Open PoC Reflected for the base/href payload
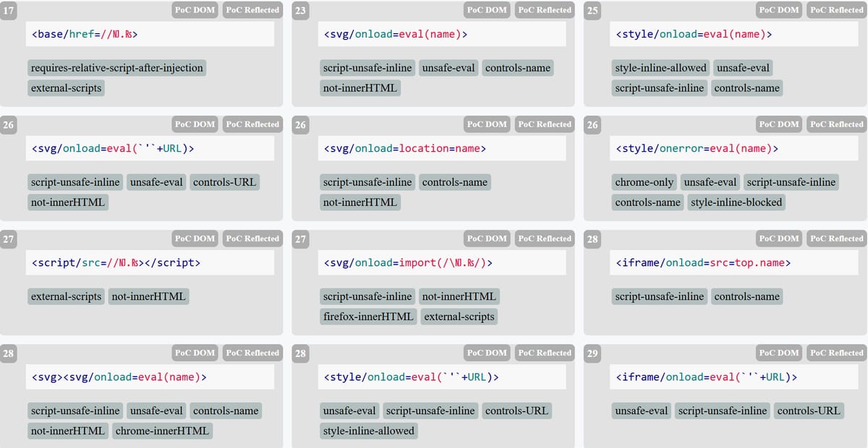Viewport: 868px width, 448px height. point(252,10)
